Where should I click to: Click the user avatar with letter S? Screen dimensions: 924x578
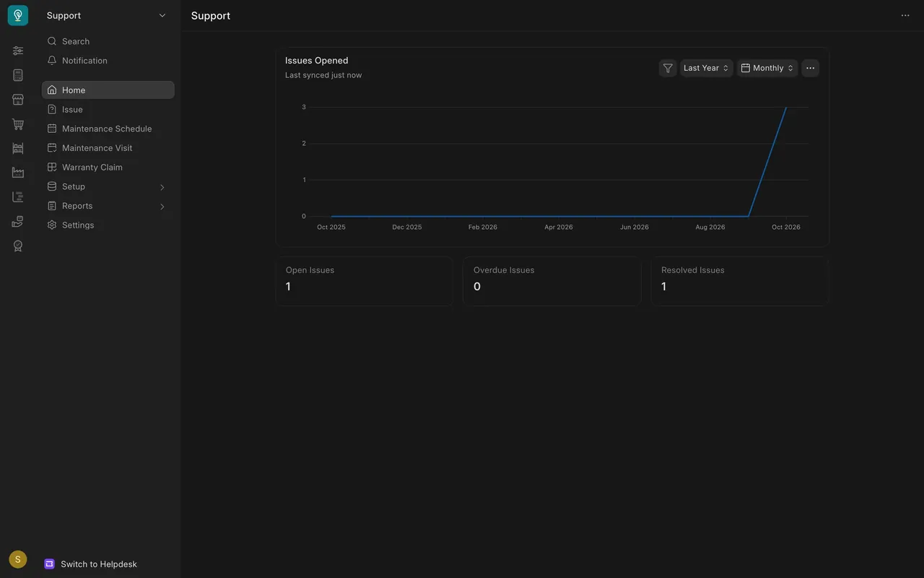18,559
